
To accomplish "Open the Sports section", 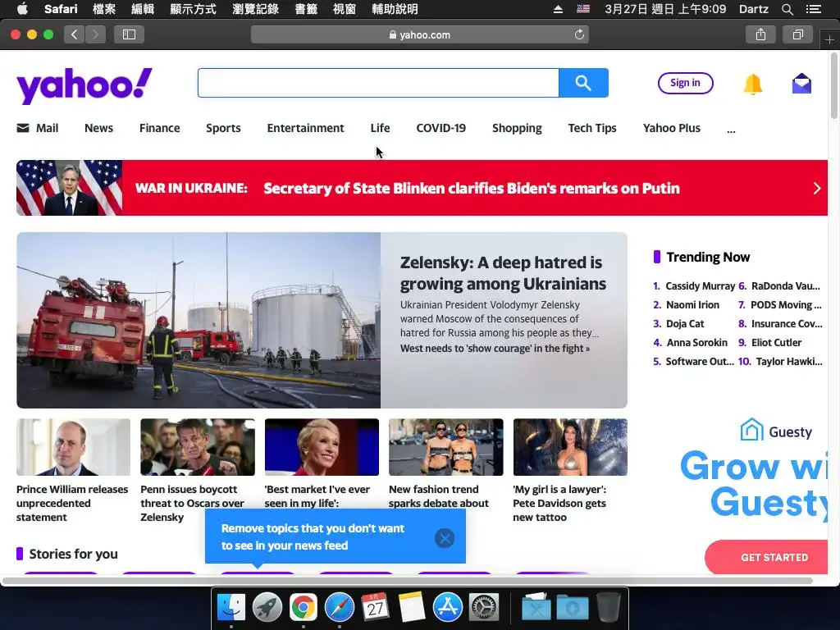I will [223, 128].
